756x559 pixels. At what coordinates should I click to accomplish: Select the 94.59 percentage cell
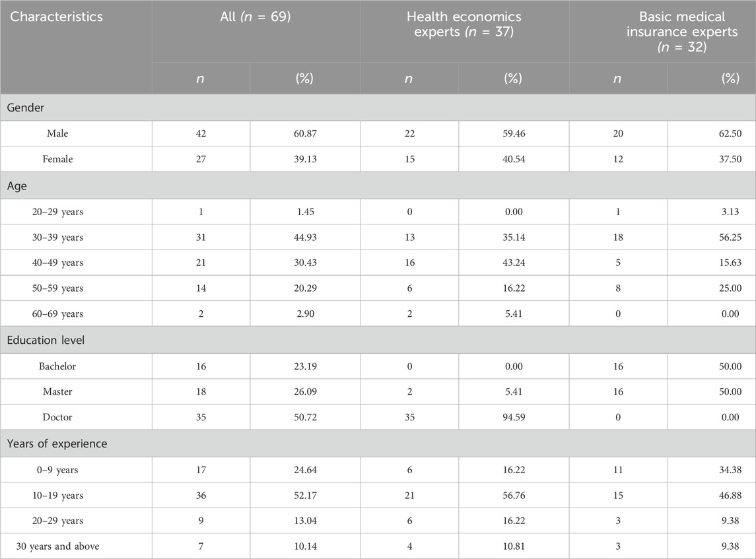click(x=514, y=417)
